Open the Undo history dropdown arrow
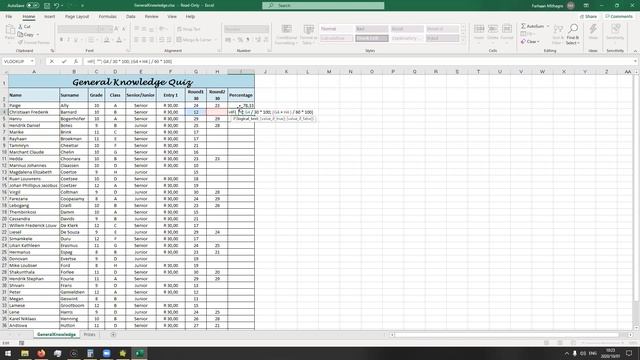640x360 pixels. click(x=62, y=6)
